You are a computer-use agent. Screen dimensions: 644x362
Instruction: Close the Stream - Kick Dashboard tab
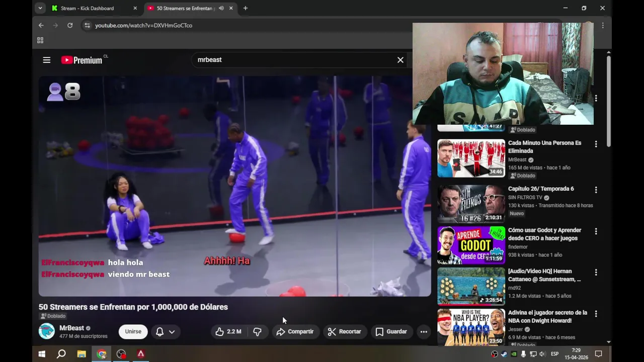click(x=135, y=8)
